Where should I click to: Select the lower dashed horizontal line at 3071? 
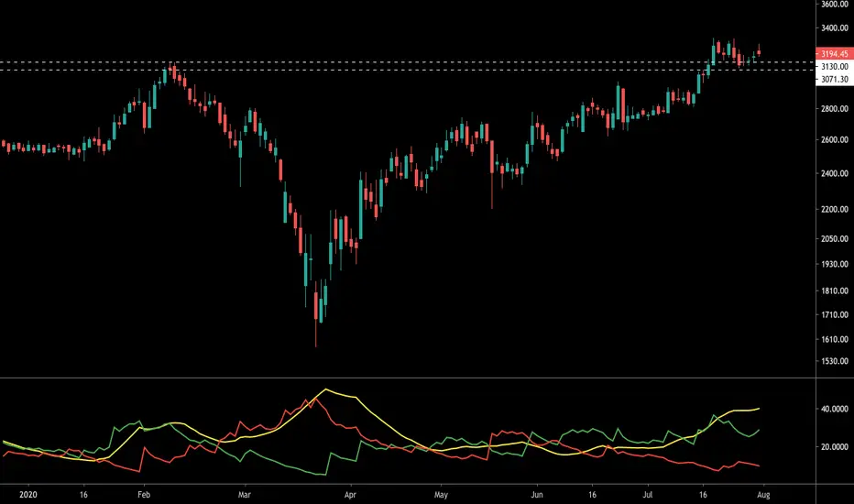(x=408, y=70)
